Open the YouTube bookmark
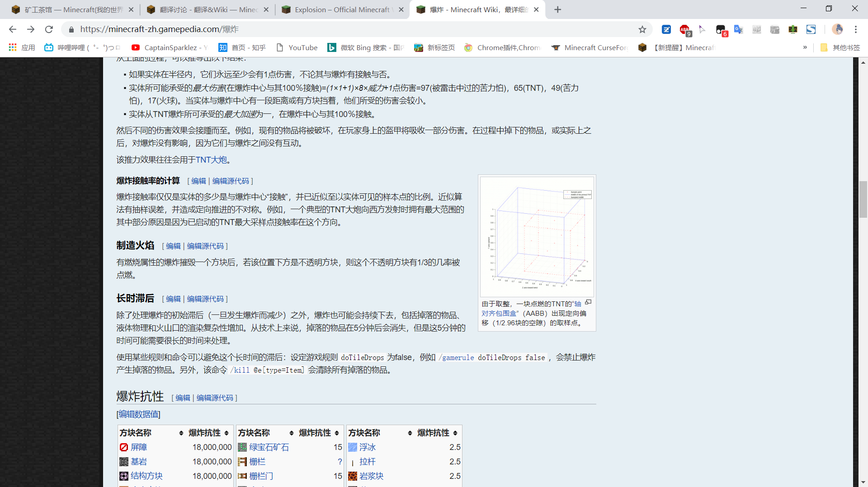 pos(297,47)
